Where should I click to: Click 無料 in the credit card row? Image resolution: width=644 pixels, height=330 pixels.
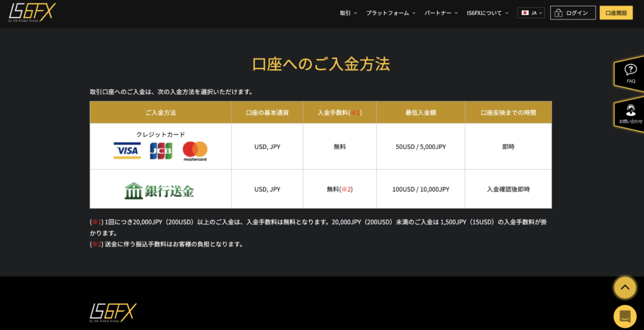tap(340, 146)
